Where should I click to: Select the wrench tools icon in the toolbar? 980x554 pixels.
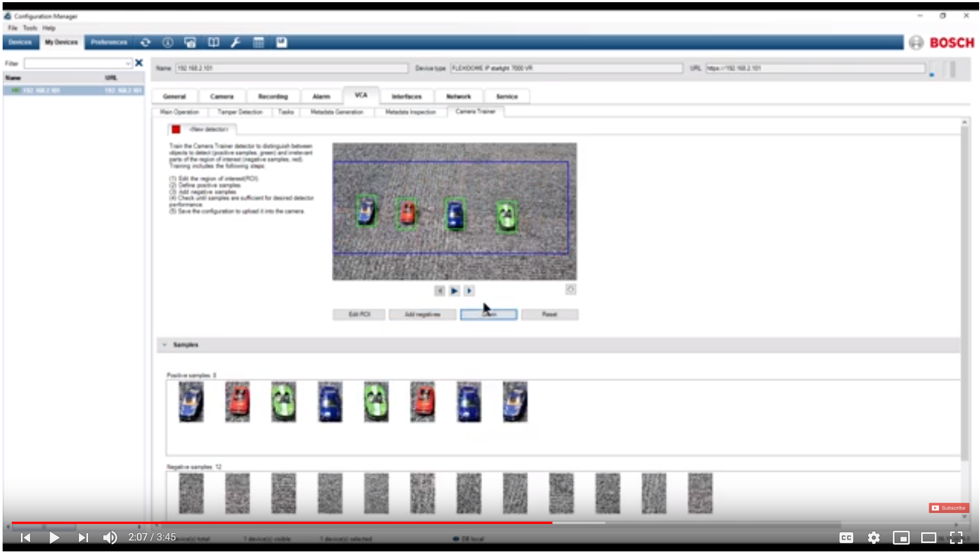click(236, 42)
